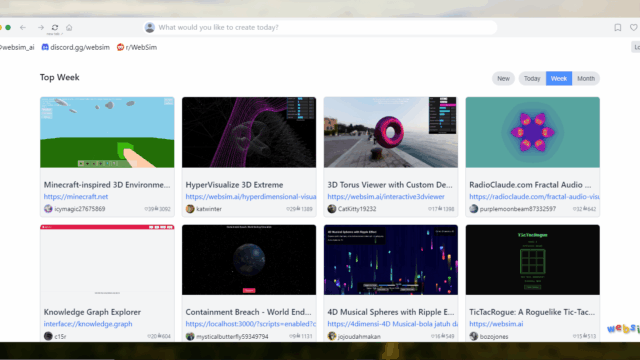Open the home icon
Screen dimensions: 640x360
pyautogui.click(x=69, y=27)
